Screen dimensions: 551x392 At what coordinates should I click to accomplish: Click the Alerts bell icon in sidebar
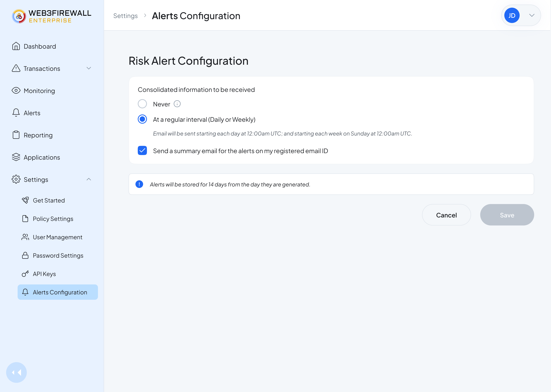(16, 113)
